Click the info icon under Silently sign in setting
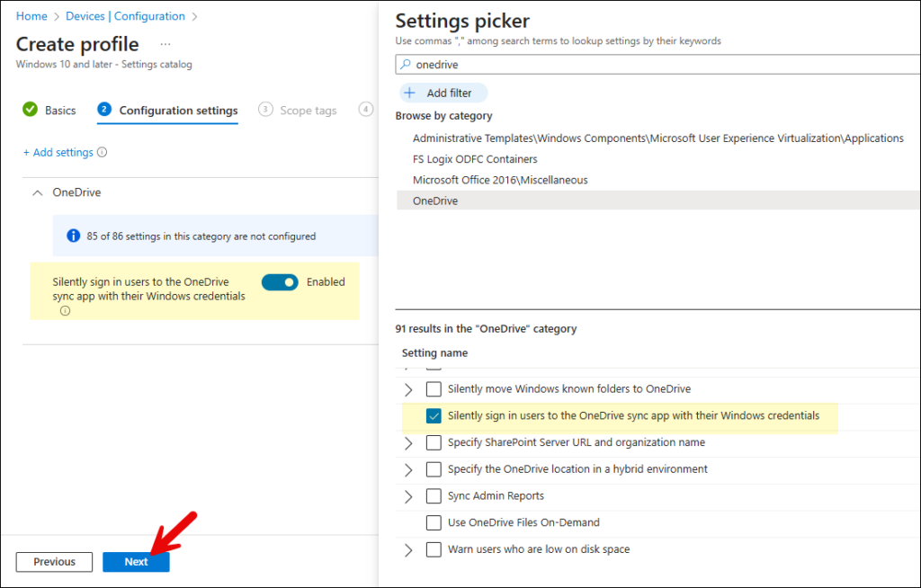Viewport: 921px width, 588px height. pyautogui.click(x=65, y=311)
